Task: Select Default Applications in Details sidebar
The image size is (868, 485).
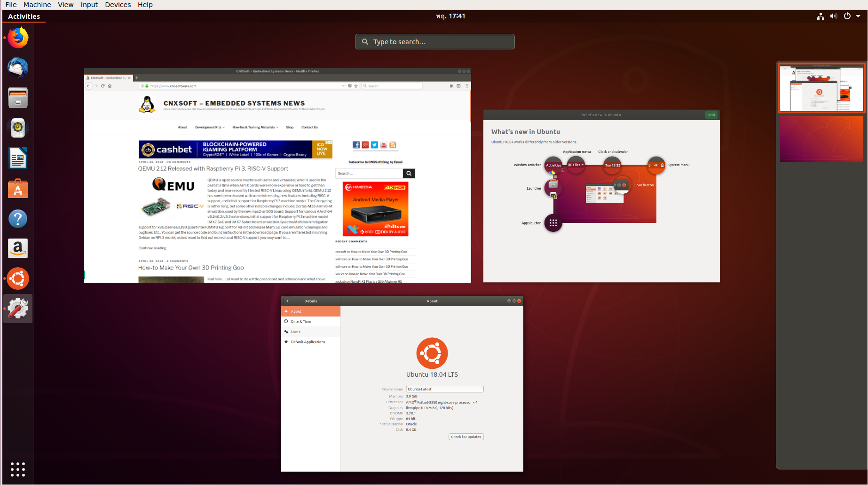Action: [311, 342]
